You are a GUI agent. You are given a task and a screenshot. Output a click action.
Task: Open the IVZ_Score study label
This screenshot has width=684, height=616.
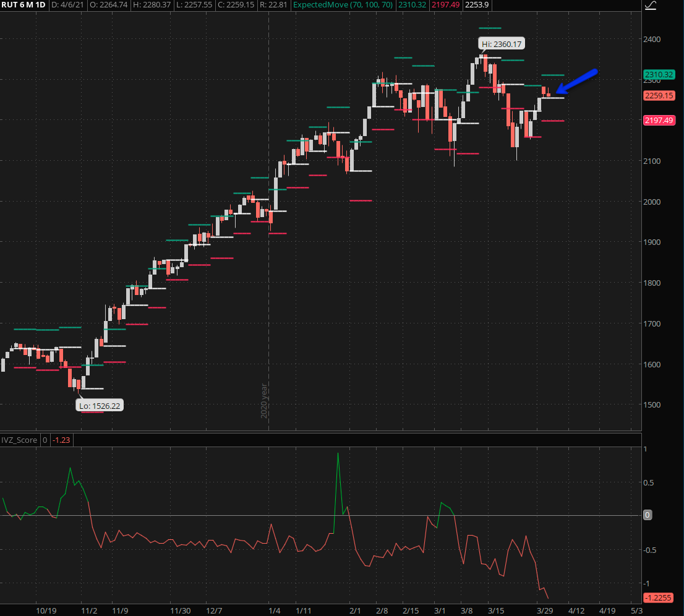[x=20, y=440]
